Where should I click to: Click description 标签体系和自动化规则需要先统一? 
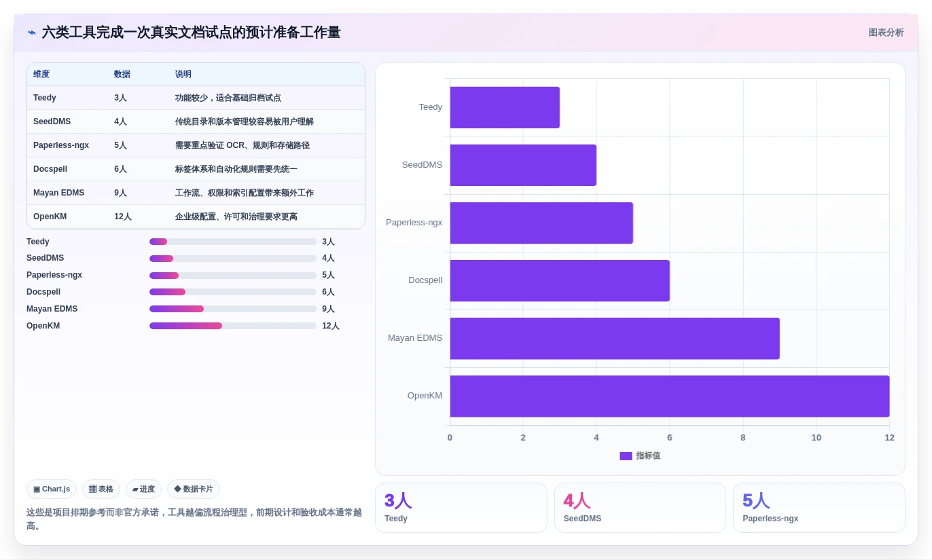(x=236, y=169)
